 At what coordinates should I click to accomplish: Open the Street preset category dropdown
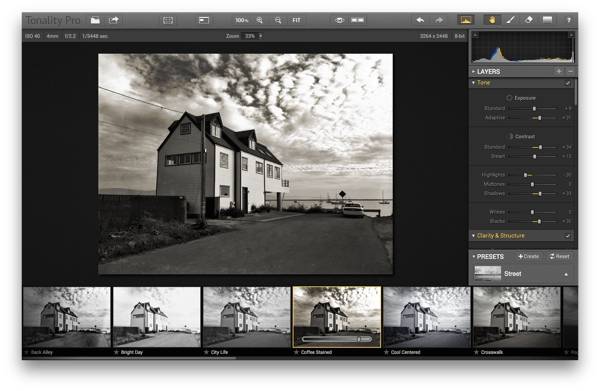pos(566,274)
